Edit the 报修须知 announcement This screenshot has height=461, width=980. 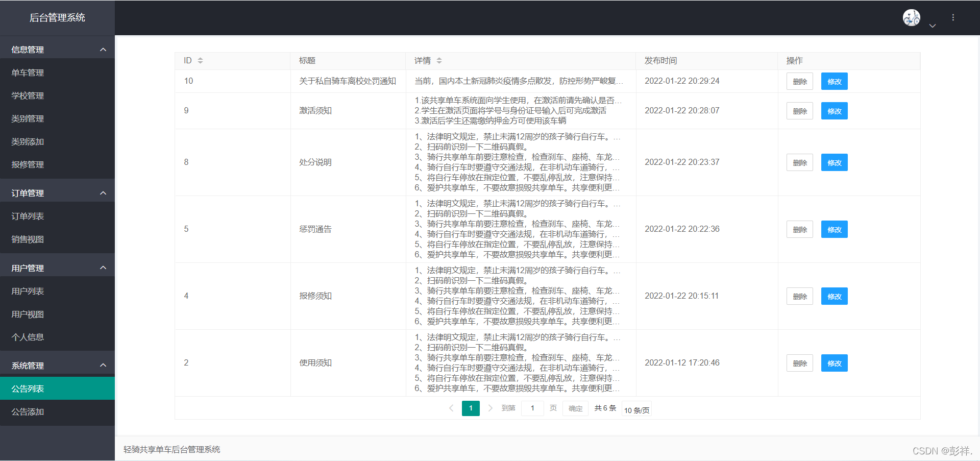coord(835,296)
